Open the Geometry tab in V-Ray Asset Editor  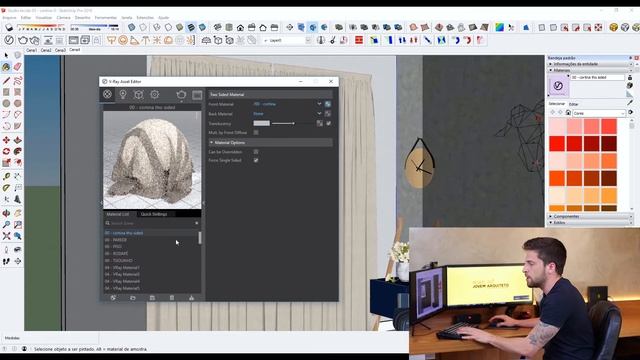pyautogui.click(x=139, y=94)
